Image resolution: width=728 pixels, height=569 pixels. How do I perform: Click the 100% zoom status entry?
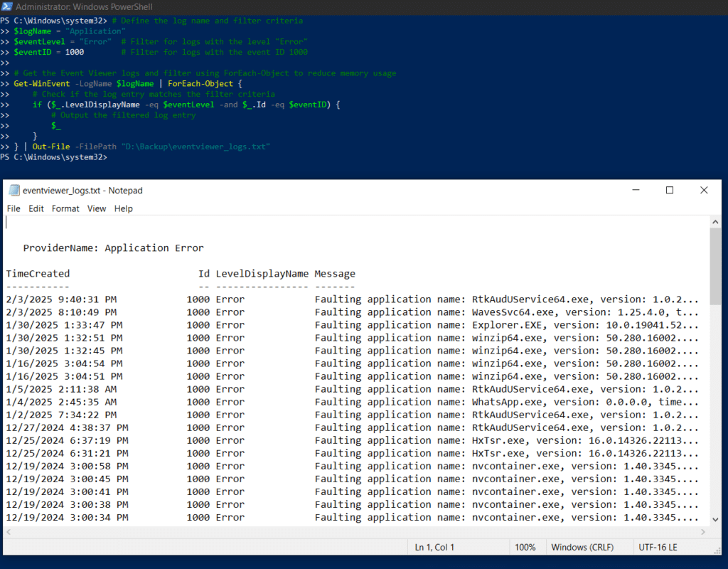(525, 547)
